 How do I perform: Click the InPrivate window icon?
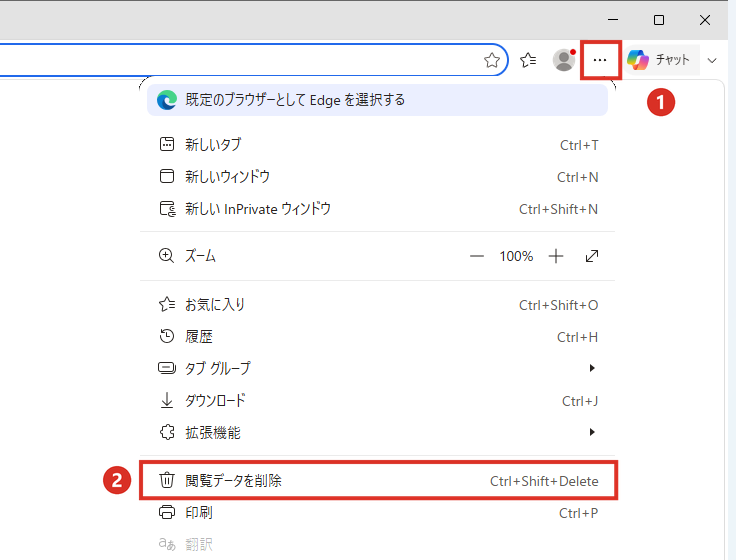[168, 208]
